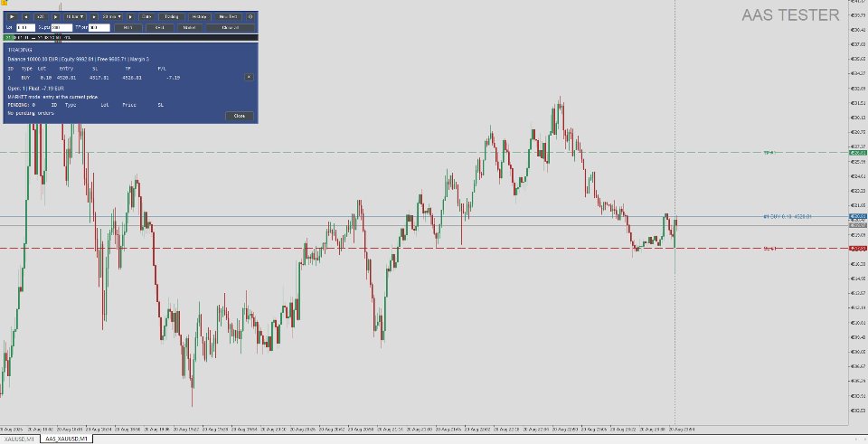Start a New Test
The height and width of the screenshot is (444, 868).
[228, 16]
